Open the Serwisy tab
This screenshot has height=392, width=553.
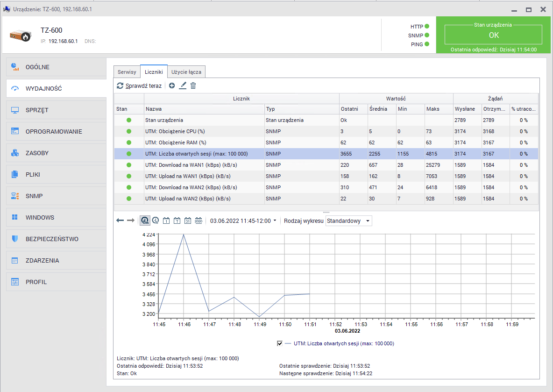tap(127, 72)
